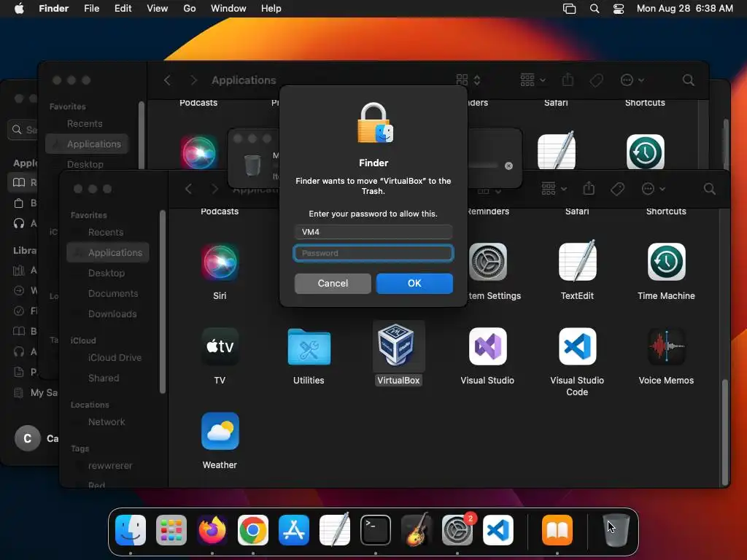Open the TV app icon
Image resolution: width=747 pixels, height=560 pixels.
point(220,346)
